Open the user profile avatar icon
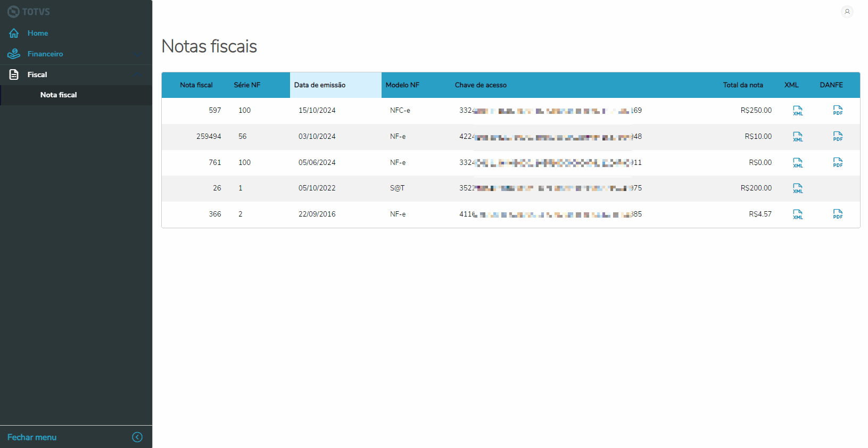 847,12
